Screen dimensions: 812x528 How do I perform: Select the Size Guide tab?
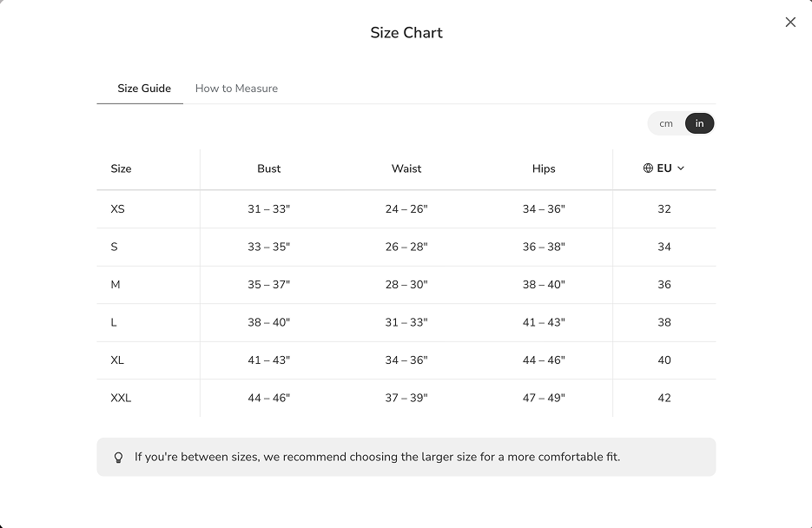pyautogui.click(x=144, y=89)
